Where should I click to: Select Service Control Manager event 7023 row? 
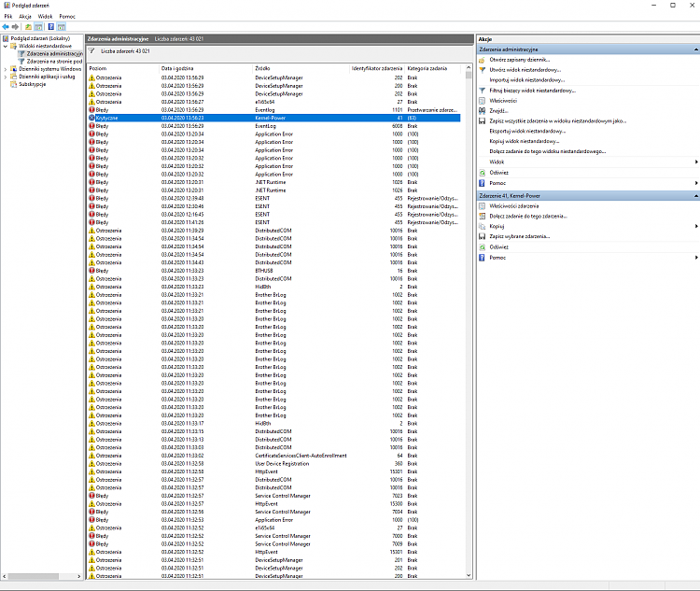[274, 496]
